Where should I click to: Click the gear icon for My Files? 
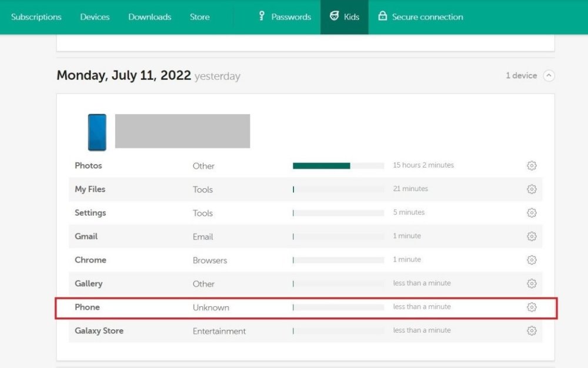[x=532, y=189]
